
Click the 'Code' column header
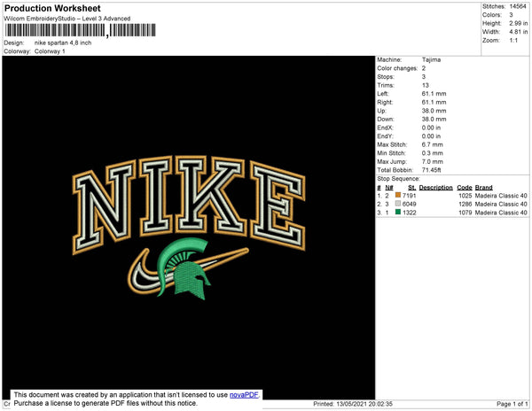click(x=465, y=188)
